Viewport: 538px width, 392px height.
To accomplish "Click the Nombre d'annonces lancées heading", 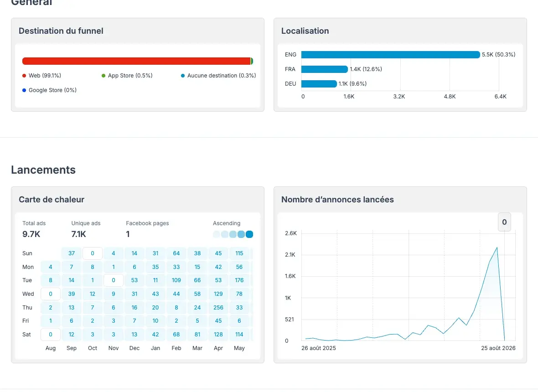I will point(338,200).
